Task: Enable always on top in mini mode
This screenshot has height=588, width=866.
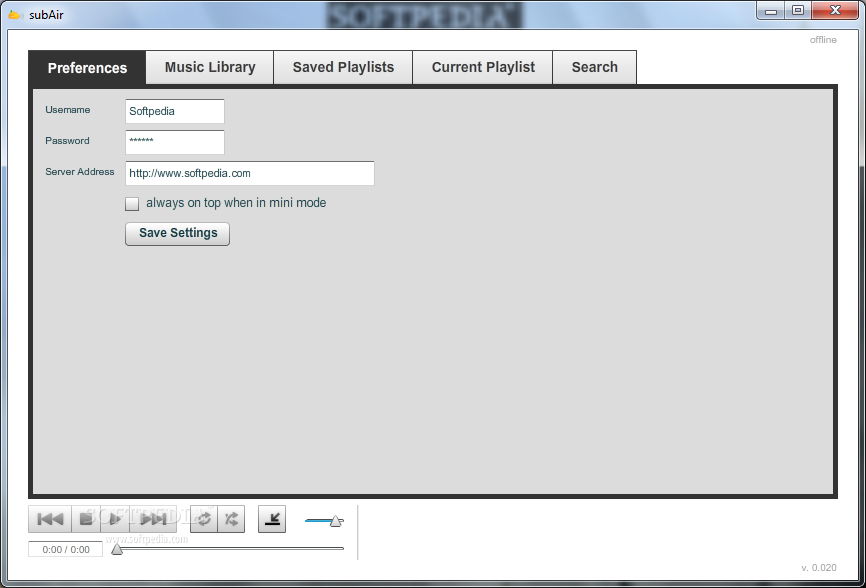Action: 132,204
